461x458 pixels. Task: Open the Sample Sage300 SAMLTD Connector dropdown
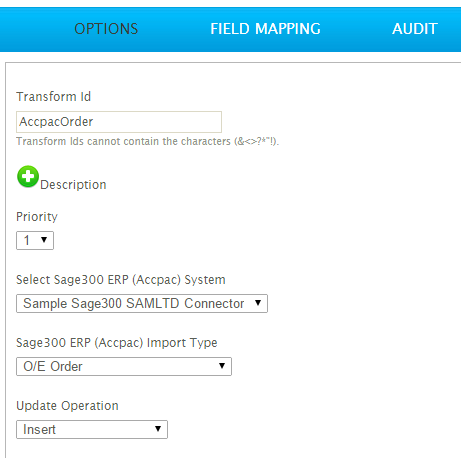coord(142,303)
